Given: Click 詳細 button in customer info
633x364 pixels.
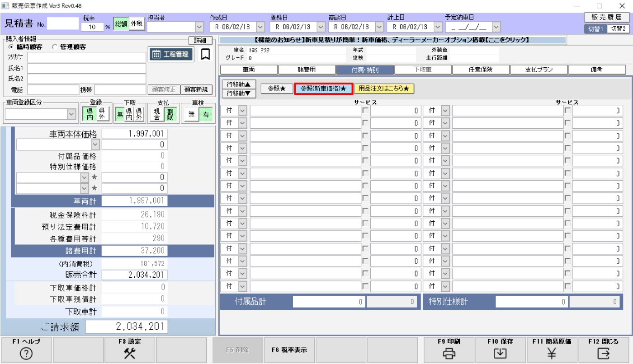Looking at the screenshot, I should [200, 40].
